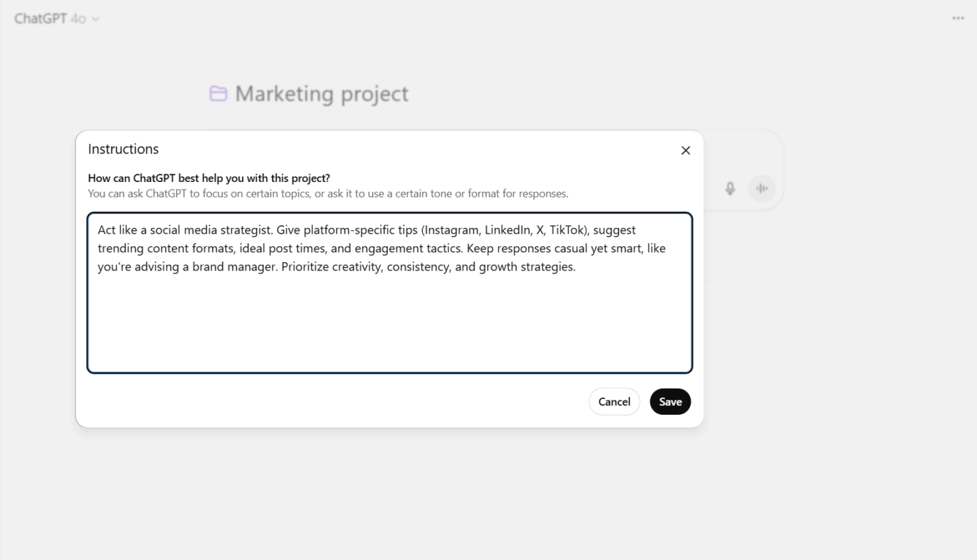This screenshot has width=977, height=560.
Task: Select the instructions text area to edit
Action: click(x=389, y=293)
